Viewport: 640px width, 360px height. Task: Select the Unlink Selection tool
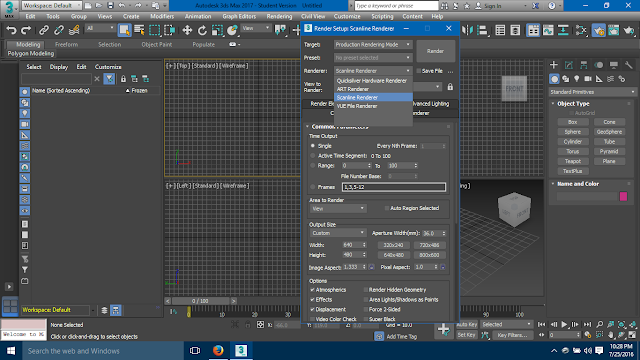(x=59, y=30)
